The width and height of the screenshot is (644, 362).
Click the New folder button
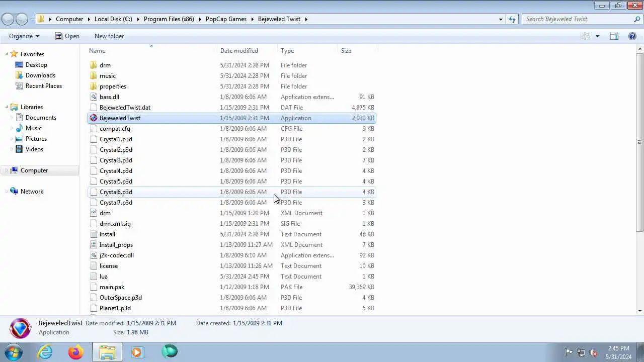pos(109,36)
